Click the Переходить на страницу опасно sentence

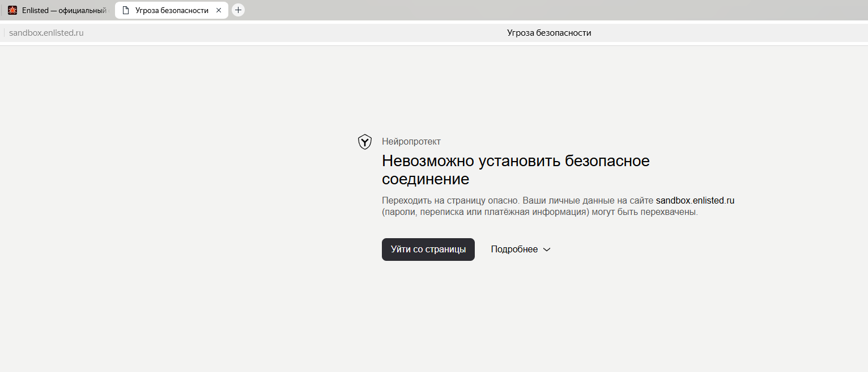pyautogui.click(x=450, y=200)
